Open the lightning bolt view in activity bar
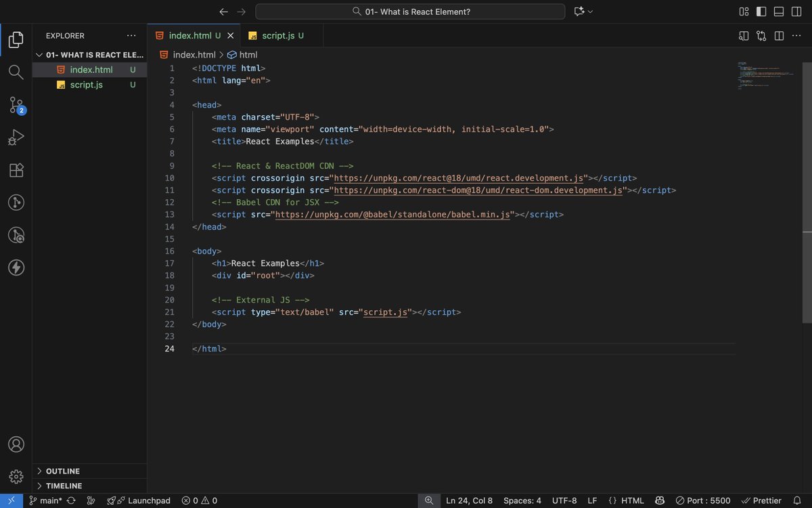 coord(16,268)
